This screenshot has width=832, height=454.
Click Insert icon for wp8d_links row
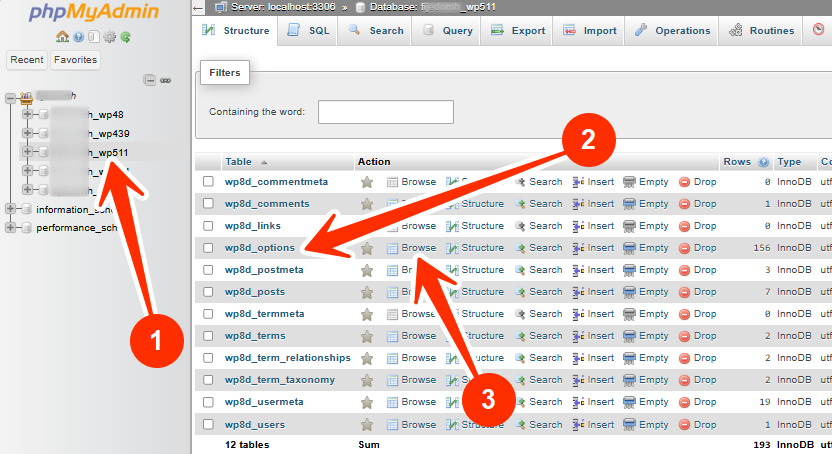click(578, 226)
